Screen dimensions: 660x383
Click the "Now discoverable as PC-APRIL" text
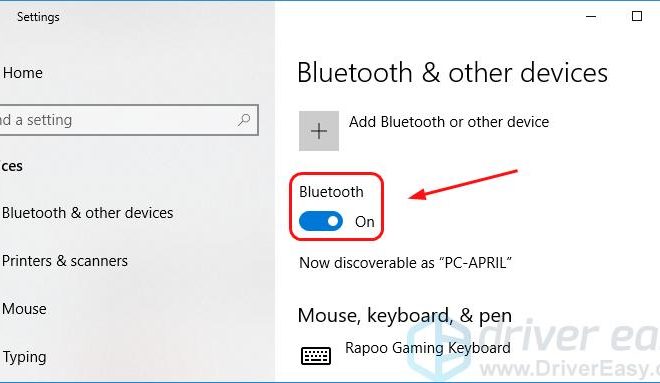pos(405,263)
